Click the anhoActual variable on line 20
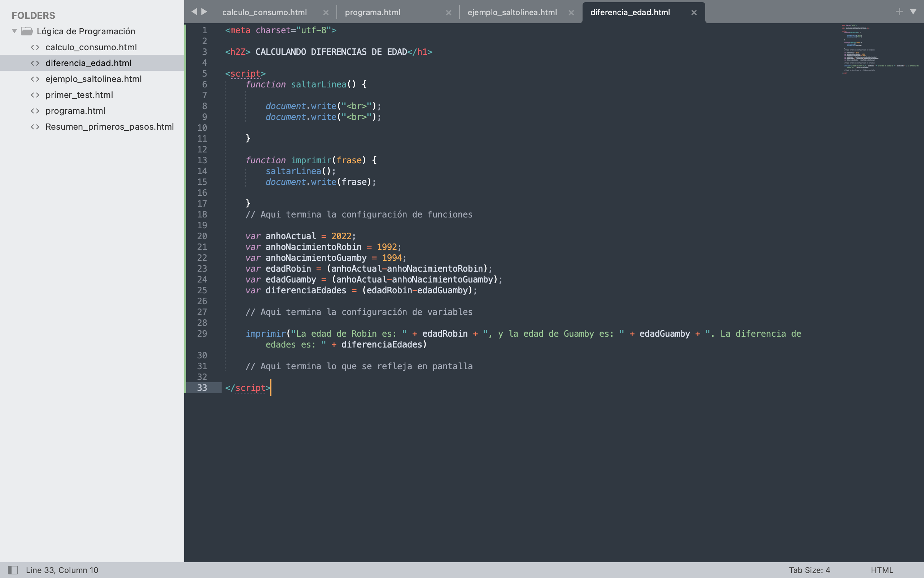The width and height of the screenshot is (924, 578). [x=291, y=236]
